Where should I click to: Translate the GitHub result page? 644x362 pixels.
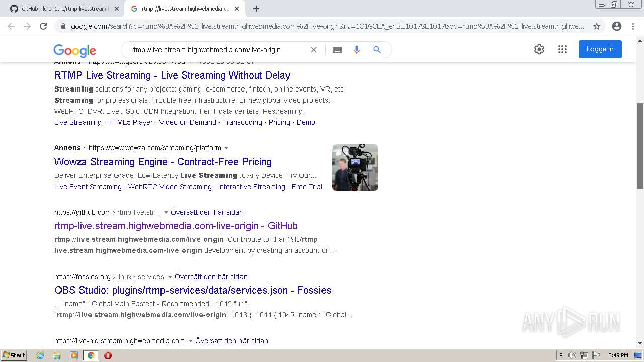click(x=207, y=212)
